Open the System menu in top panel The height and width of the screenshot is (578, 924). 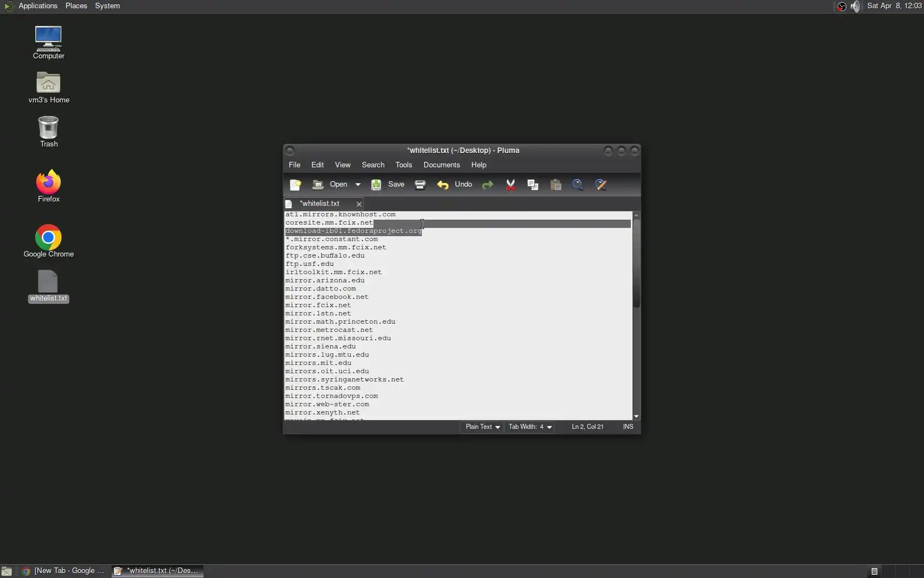(107, 6)
